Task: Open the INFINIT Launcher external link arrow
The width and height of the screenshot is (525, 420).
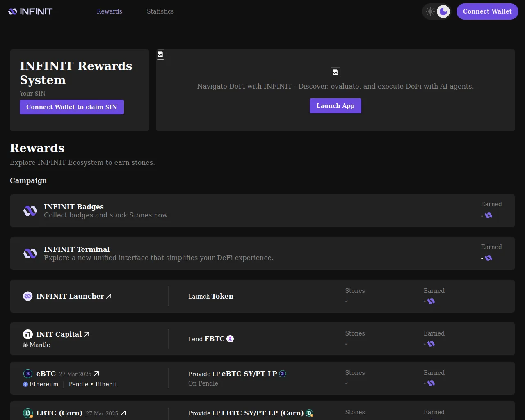Action: [109, 296]
